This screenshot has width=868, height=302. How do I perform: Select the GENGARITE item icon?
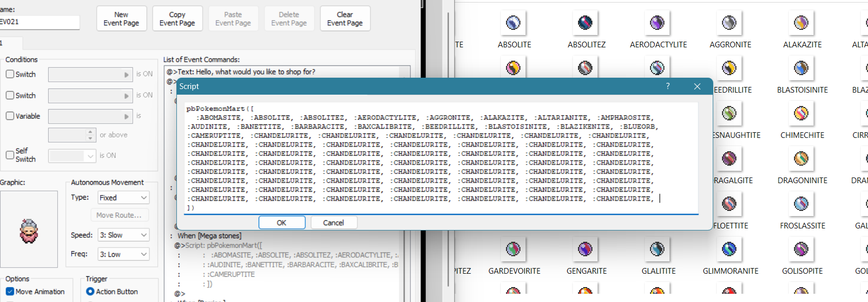click(585, 249)
